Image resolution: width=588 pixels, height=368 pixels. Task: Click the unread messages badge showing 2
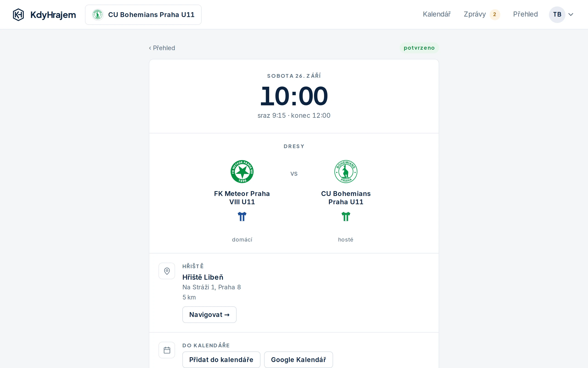pyautogui.click(x=495, y=14)
